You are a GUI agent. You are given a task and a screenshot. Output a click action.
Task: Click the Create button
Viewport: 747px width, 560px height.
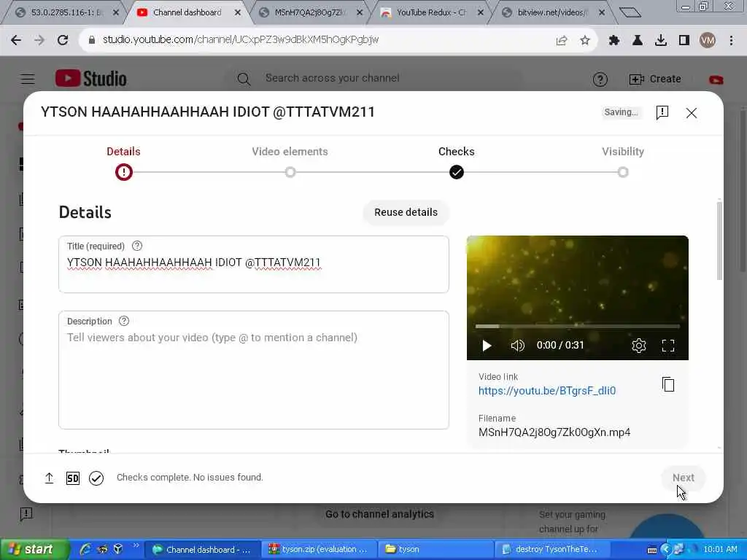coord(655,79)
